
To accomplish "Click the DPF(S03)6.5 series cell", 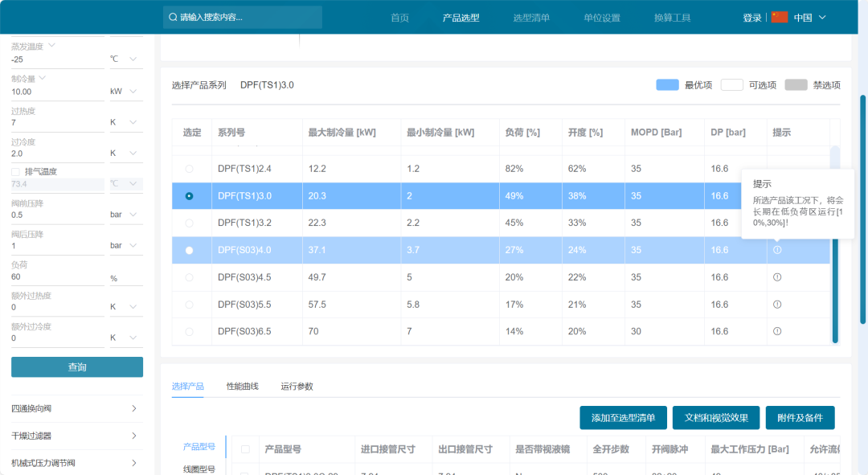I will point(257,332).
